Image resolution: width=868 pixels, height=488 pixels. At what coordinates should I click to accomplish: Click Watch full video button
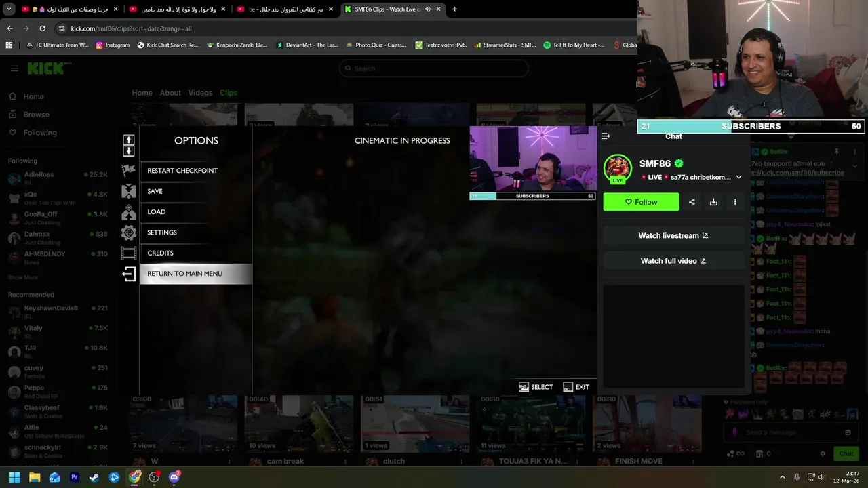pyautogui.click(x=673, y=261)
